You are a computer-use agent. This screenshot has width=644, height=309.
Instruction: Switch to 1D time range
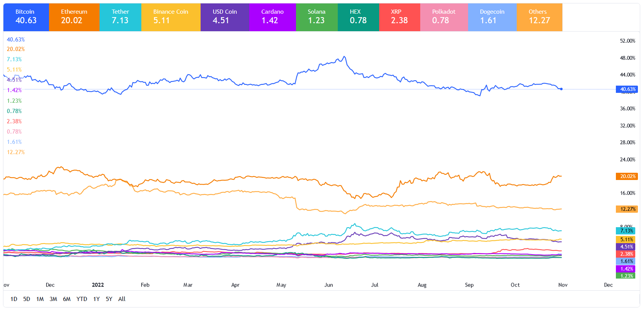[14, 299]
